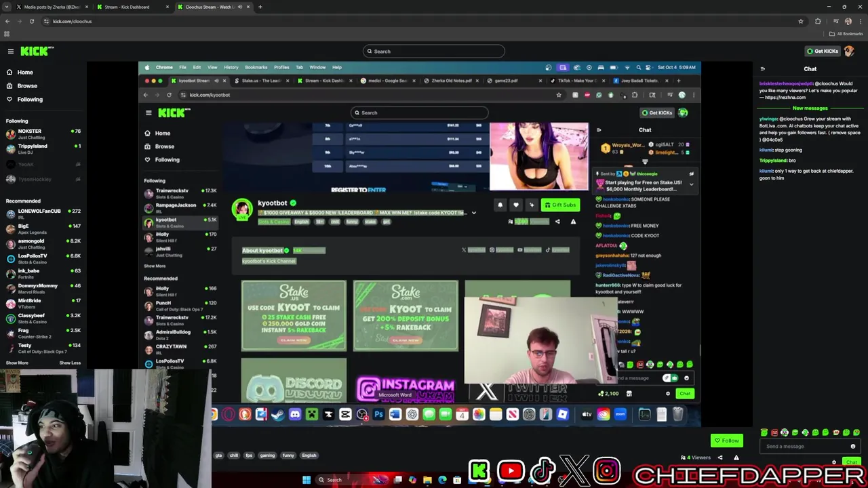Click the gaming tag under the stream
The width and height of the screenshot is (868, 488).
pos(267,455)
